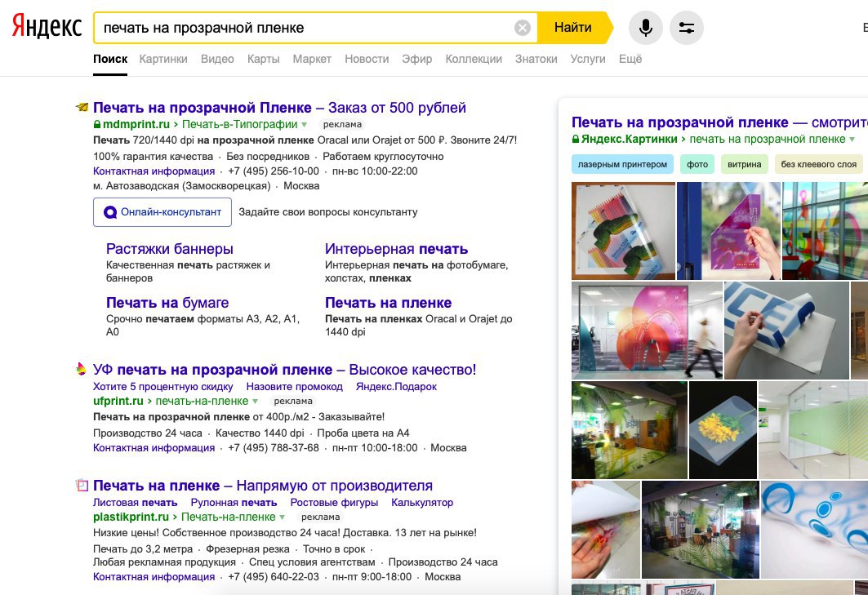Select the Поиск tab
This screenshot has width=868, height=595.
point(110,59)
